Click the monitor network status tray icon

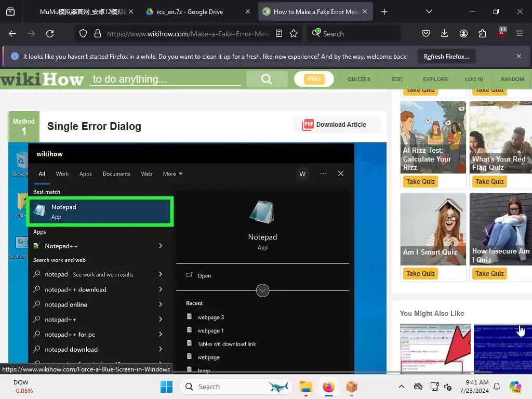pyautogui.click(x=435, y=387)
